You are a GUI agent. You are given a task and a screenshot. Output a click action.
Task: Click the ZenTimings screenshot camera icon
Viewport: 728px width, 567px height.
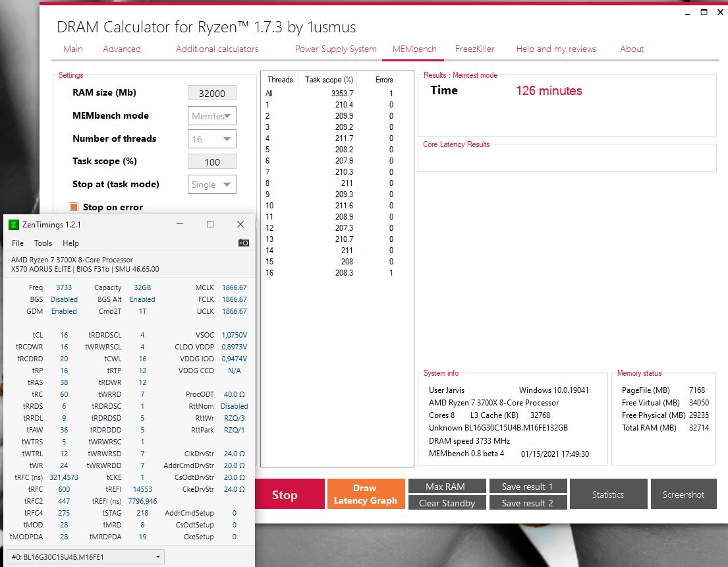tap(244, 243)
